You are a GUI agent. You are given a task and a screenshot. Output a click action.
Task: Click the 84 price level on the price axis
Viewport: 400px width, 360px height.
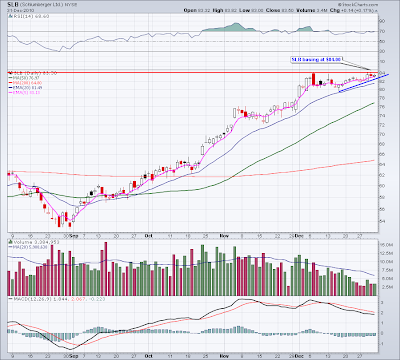point(383,73)
